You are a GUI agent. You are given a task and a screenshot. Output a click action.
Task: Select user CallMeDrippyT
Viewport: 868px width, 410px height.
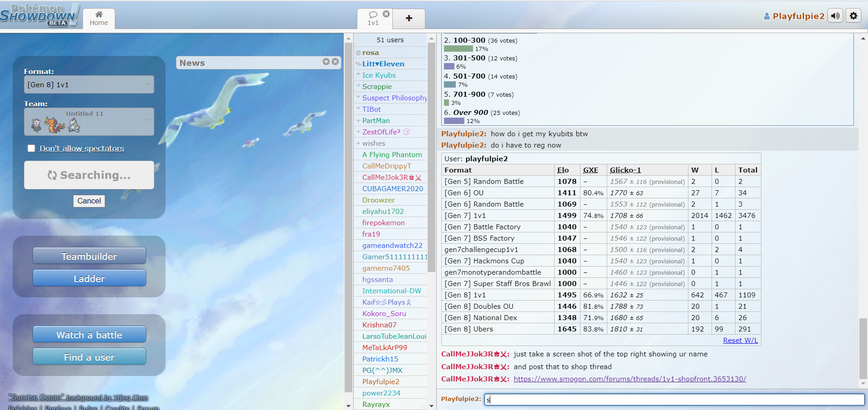390,166
